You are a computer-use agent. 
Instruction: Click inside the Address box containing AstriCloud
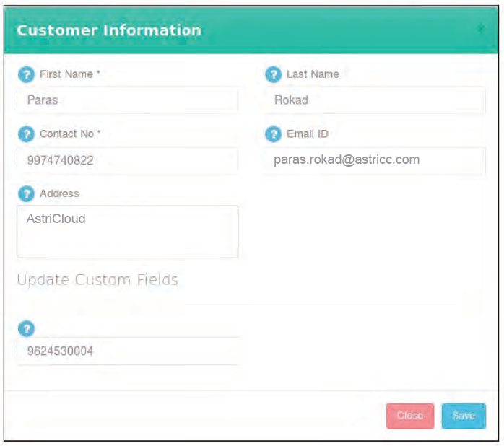(x=127, y=232)
